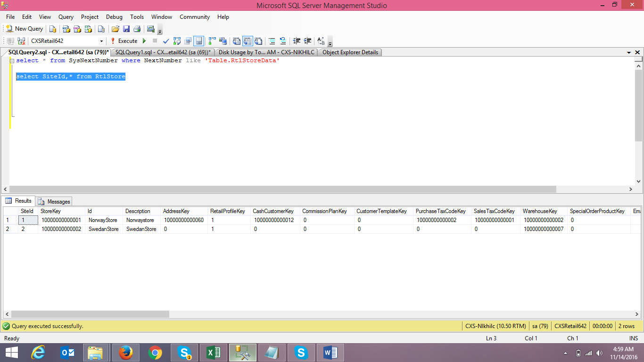Screen dimensions: 644x362
Task: Toggle Include Client Statistics
Action: pos(223,41)
